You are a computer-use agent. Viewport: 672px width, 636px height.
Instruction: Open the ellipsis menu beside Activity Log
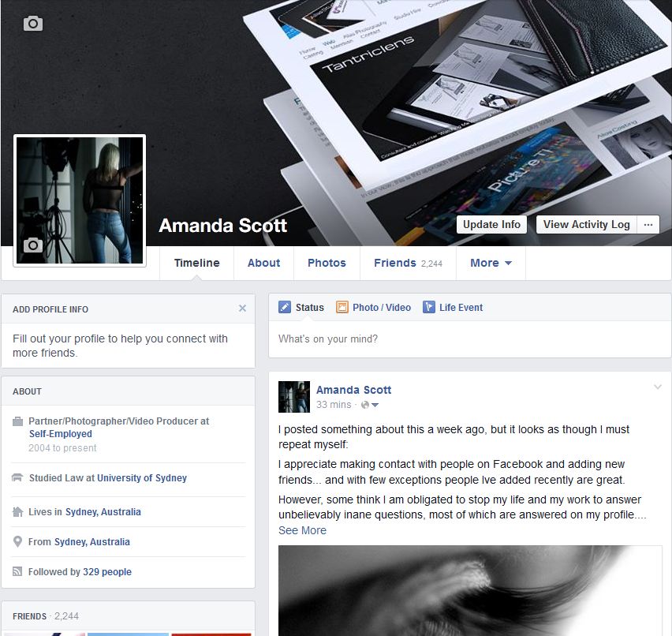pos(648,224)
